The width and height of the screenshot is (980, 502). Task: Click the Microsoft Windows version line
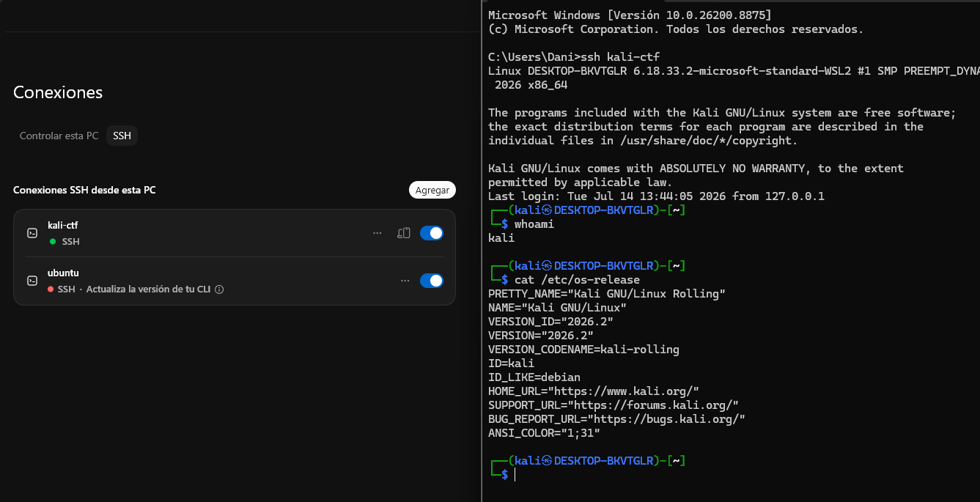point(630,15)
